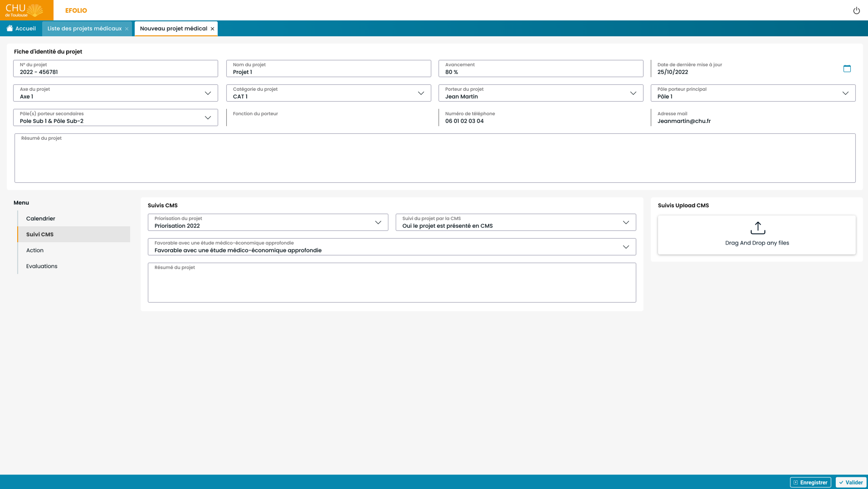
Task: Open the Evaluations menu item
Action: pyautogui.click(x=42, y=266)
